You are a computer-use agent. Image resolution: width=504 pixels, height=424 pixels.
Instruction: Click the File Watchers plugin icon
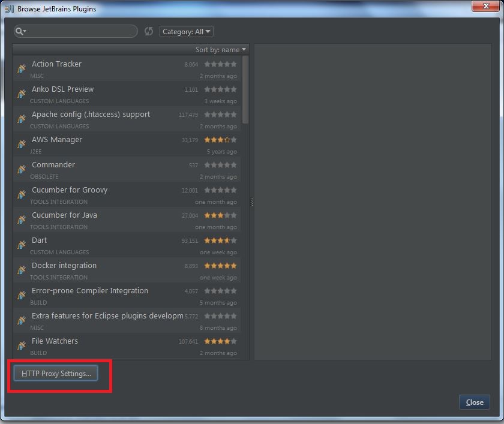pos(22,345)
